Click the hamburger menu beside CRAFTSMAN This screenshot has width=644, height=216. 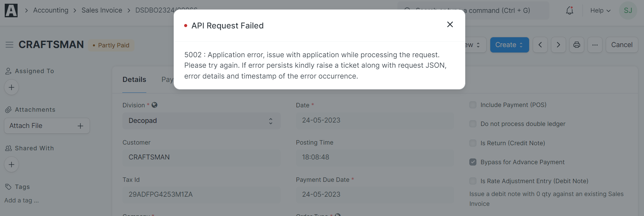coord(9,44)
